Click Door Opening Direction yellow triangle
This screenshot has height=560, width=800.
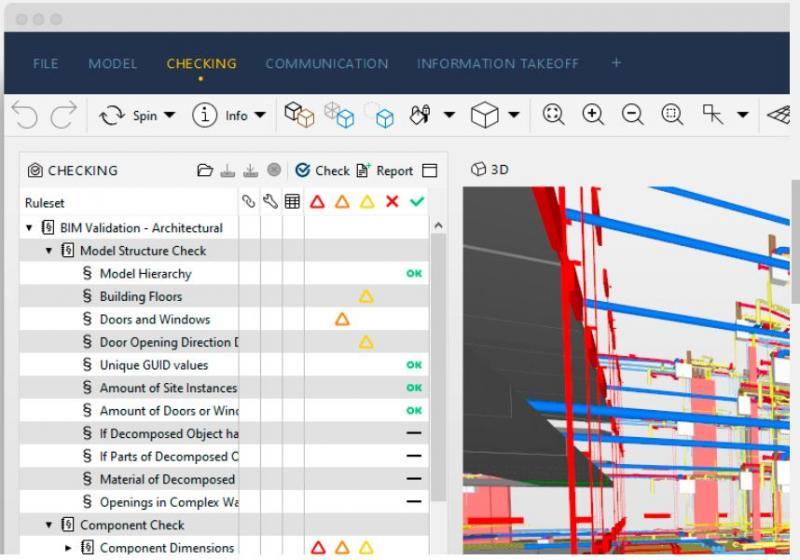pyautogui.click(x=366, y=342)
